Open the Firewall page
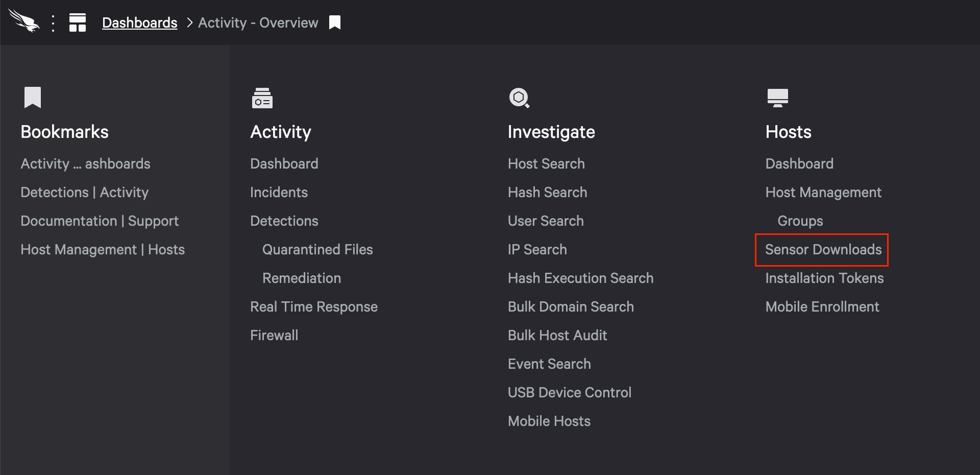980x475 pixels. coord(274,336)
